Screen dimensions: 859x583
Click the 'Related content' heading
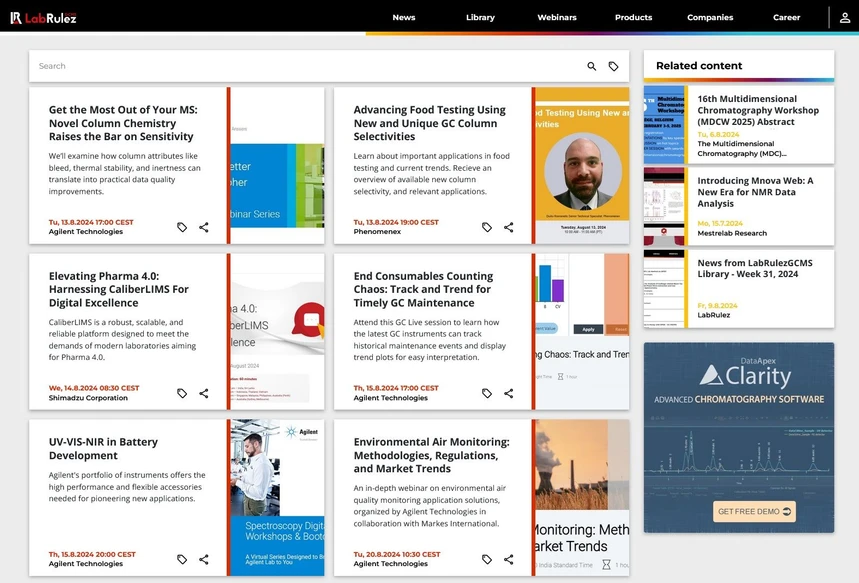tap(699, 66)
